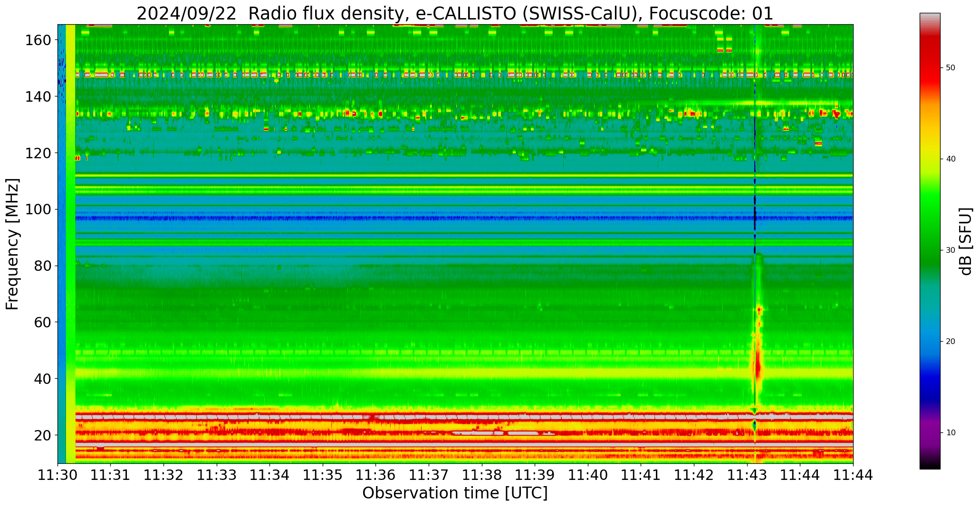
Task: Click the 11:35 time tick label
Action: pyautogui.click(x=323, y=475)
